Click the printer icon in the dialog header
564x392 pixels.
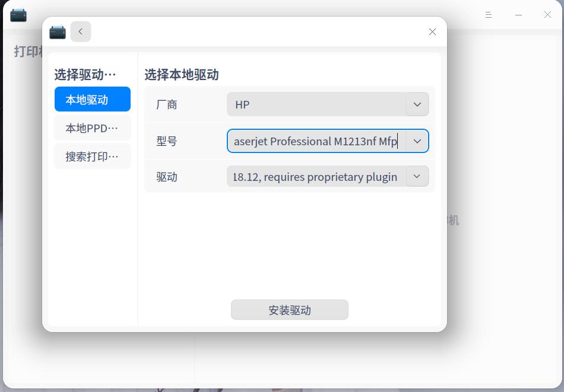point(57,31)
